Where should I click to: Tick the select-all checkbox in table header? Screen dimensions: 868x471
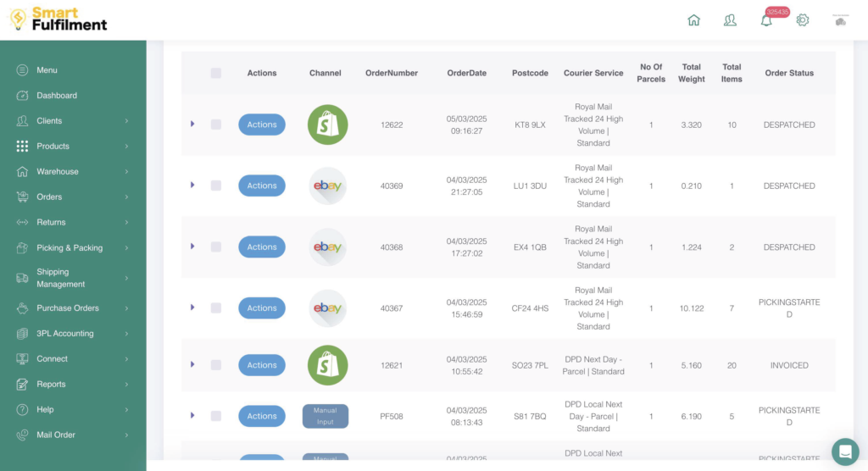point(216,73)
